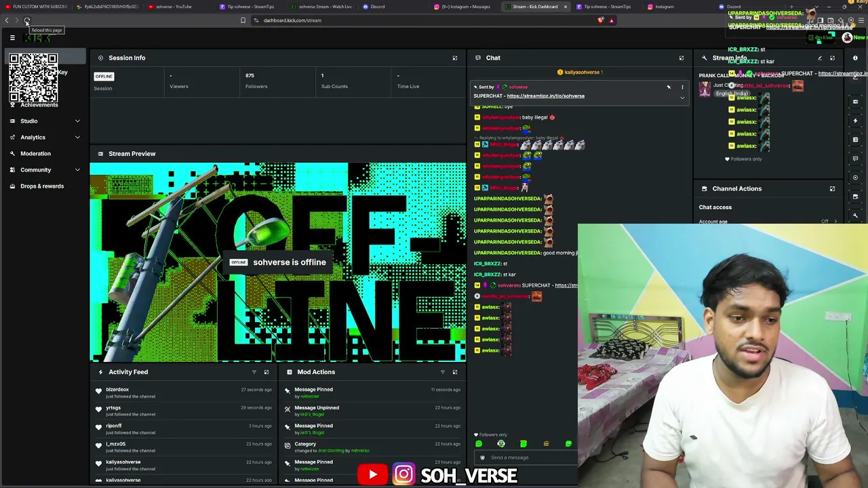Image resolution: width=868 pixels, height=488 pixels.
Task: Open Account age chat access setting
Action: pyautogui.click(x=767, y=222)
